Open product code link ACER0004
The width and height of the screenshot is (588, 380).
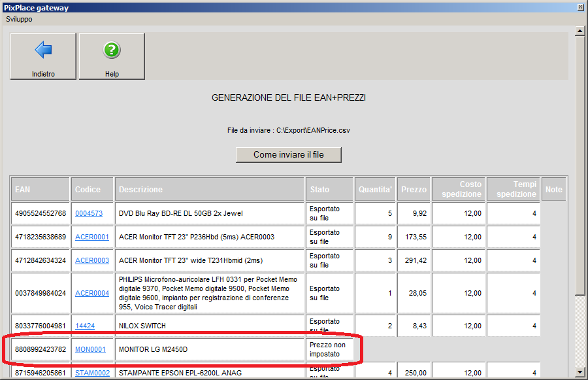click(x=92, y=293)
